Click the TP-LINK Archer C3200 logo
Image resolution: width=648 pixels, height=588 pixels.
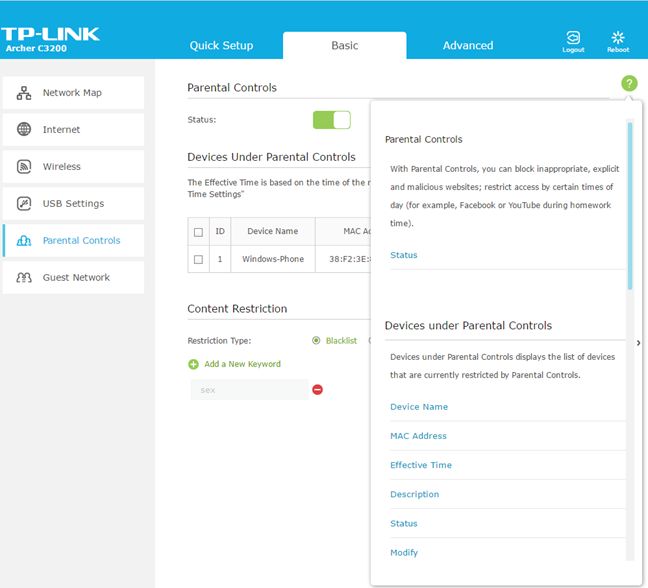pos(50,40)
